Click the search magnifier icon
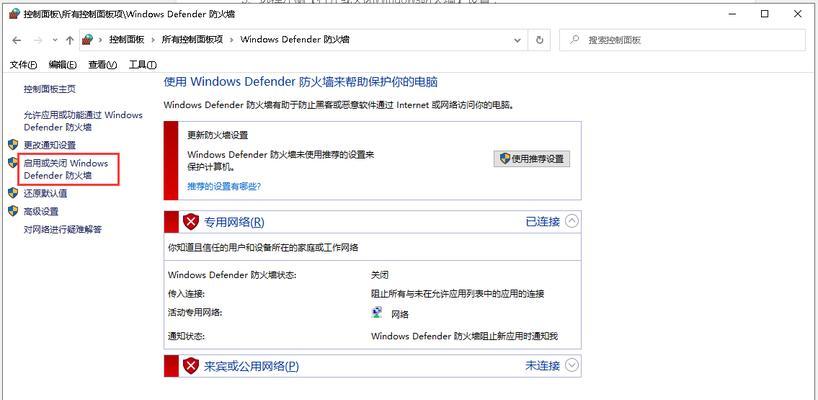Image resolution: width=818 pixels, height=400 pixels. 574,40
